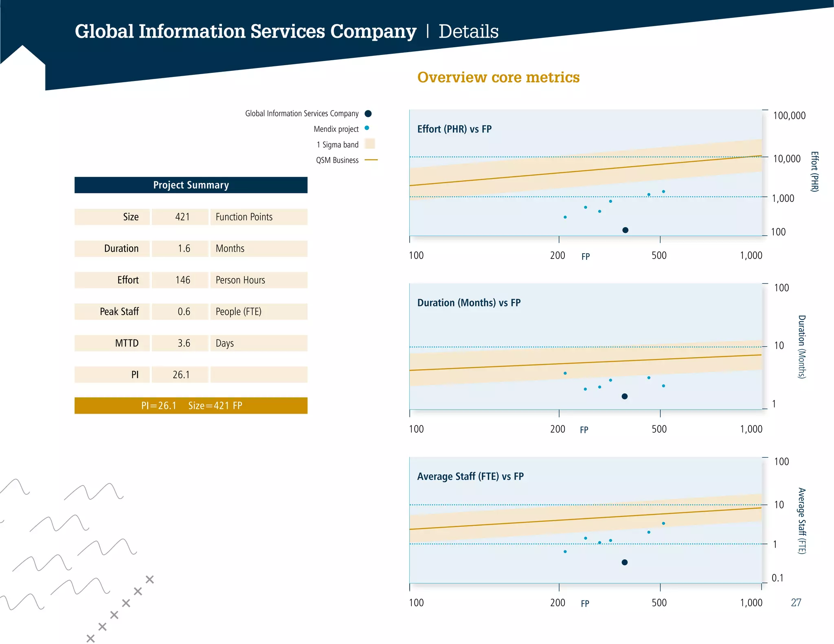The image size is (834, 644).
Task: Click the Duration (Months) vs FP chart title
Action: [x=469, y=303]
